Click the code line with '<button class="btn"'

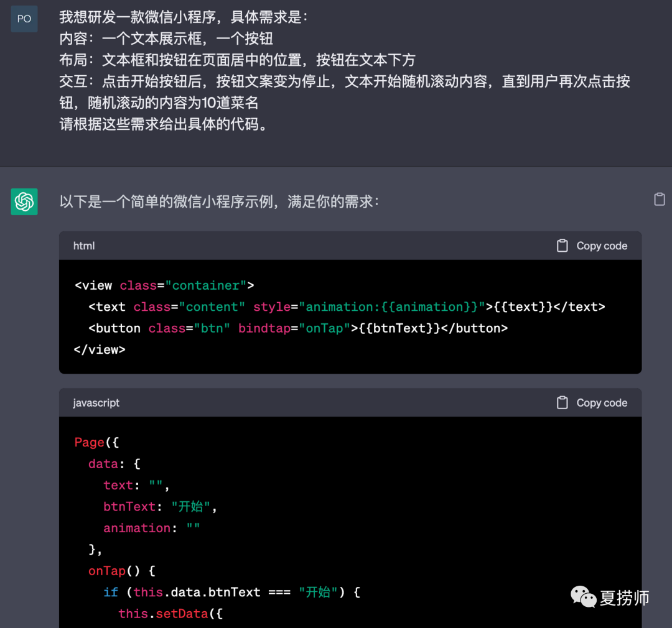pos(298,328)
